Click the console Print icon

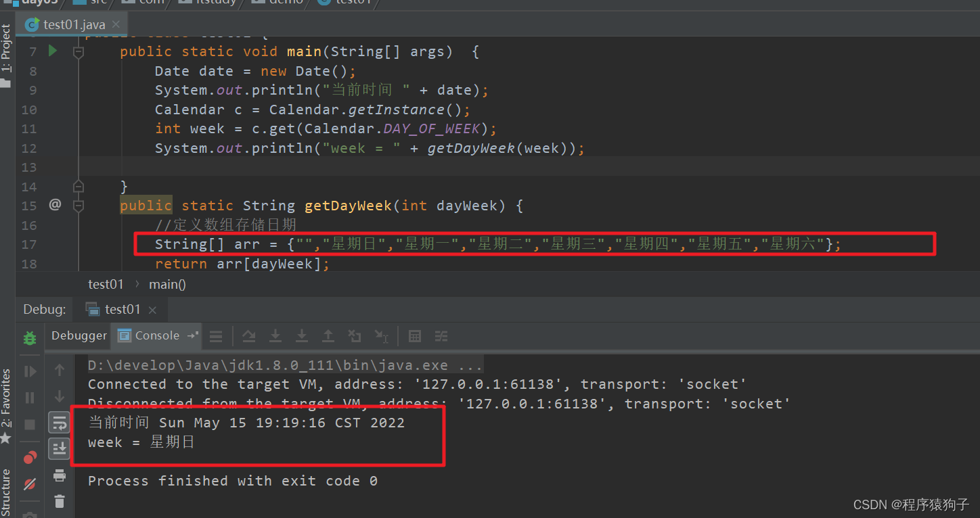click(60, 475)
